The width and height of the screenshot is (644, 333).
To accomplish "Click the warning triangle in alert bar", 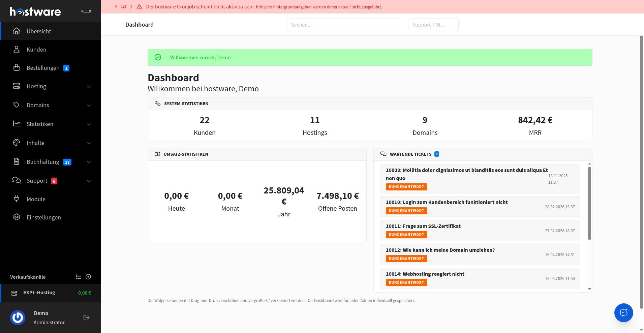I will [x=139, y=7].
